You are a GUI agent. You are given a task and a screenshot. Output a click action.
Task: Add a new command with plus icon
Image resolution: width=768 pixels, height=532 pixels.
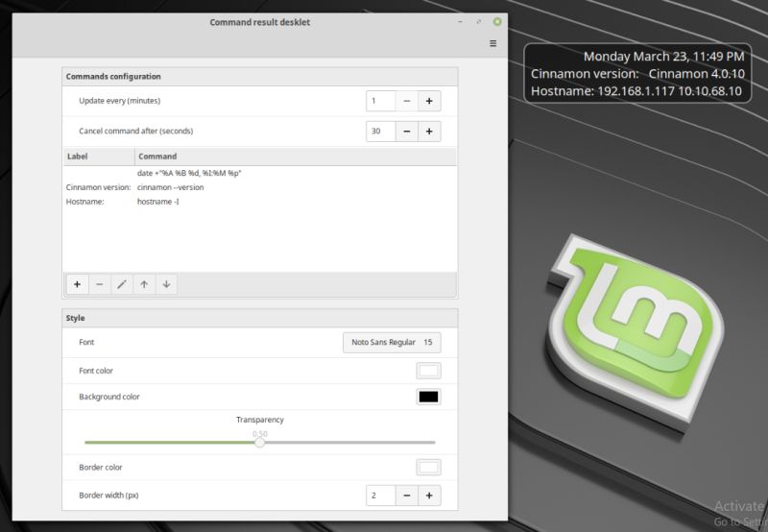coord(77,284)
